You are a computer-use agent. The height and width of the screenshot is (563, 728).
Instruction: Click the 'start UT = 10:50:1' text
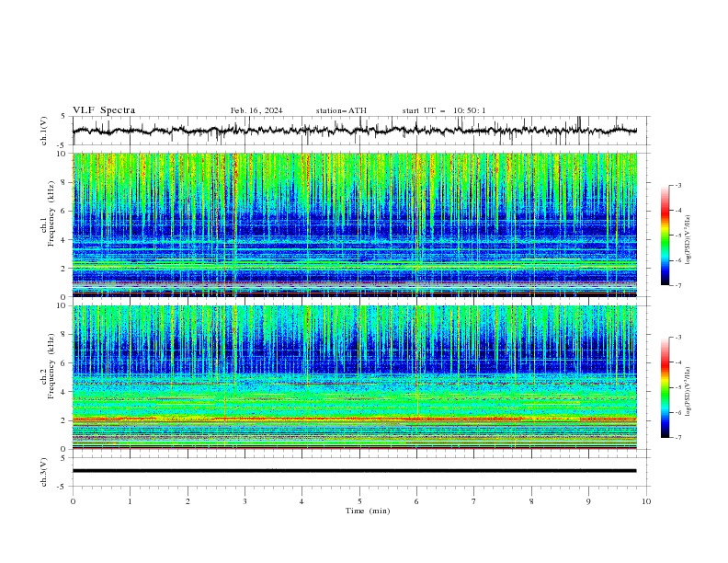pos(444,110)
